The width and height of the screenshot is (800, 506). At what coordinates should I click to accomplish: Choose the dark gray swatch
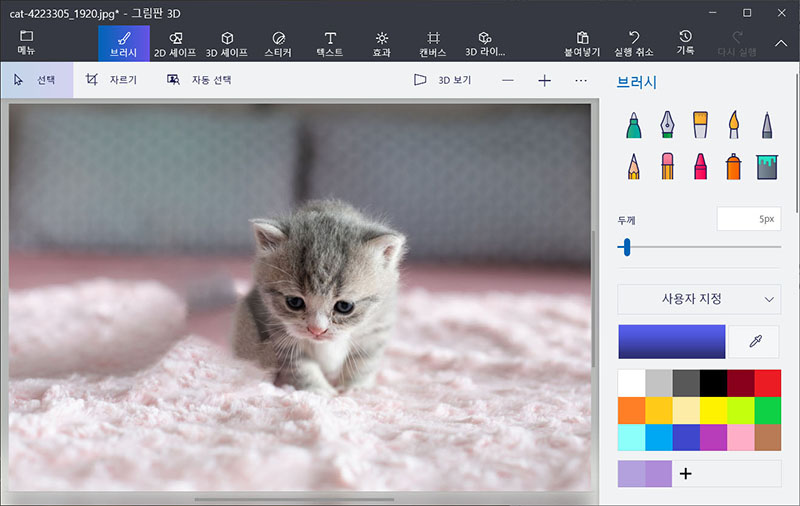coord(686,383)
